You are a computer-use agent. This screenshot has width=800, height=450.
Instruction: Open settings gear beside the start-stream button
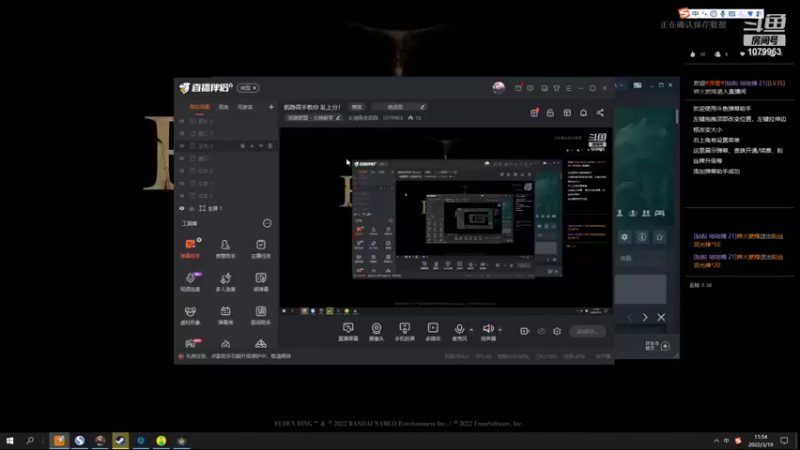(x=557, y=331)
